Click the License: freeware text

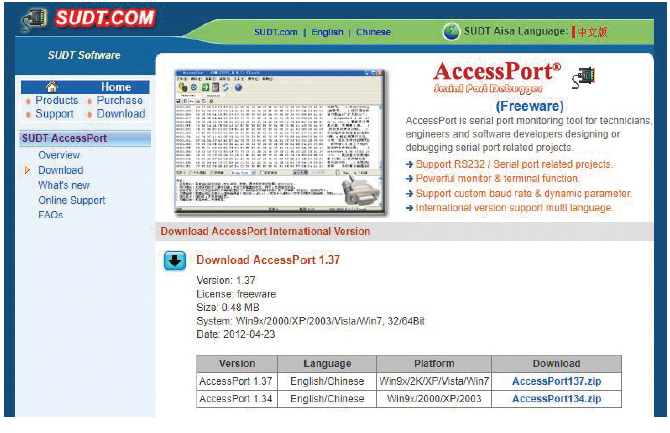pyautogui.click(x=236, y=294)
